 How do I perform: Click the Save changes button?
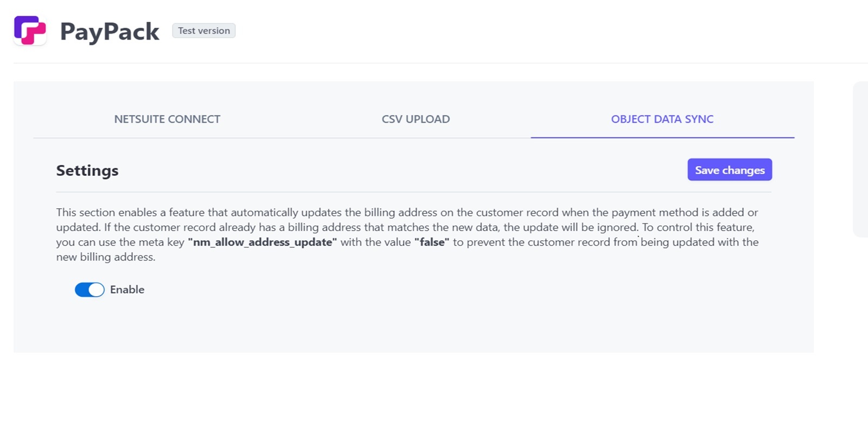pyautogui.click(x=729, y=170)
